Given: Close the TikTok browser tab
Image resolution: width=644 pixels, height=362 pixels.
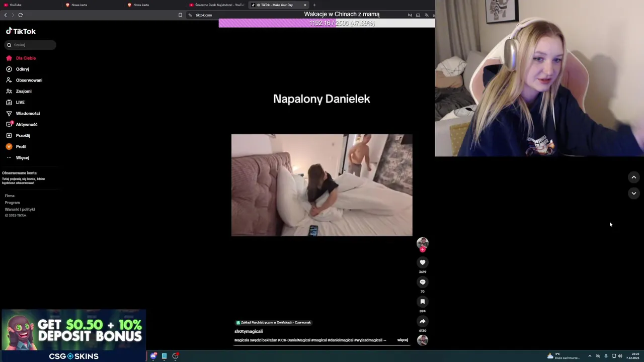Looking at the screenshot, I should (305, 5).
